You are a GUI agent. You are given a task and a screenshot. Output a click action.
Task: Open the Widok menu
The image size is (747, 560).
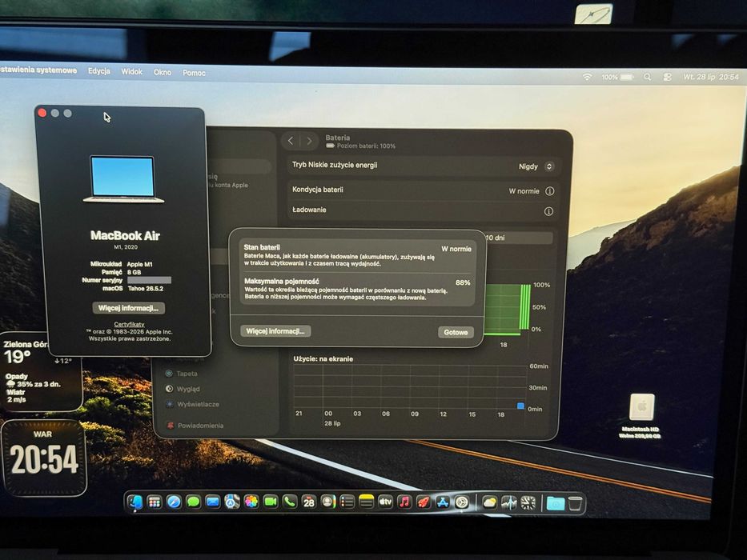131,71
